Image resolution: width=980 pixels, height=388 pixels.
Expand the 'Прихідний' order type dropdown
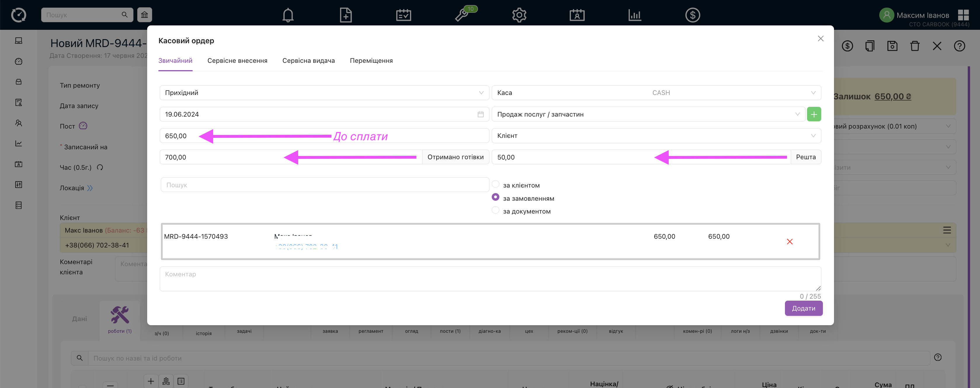click(324, 93)
